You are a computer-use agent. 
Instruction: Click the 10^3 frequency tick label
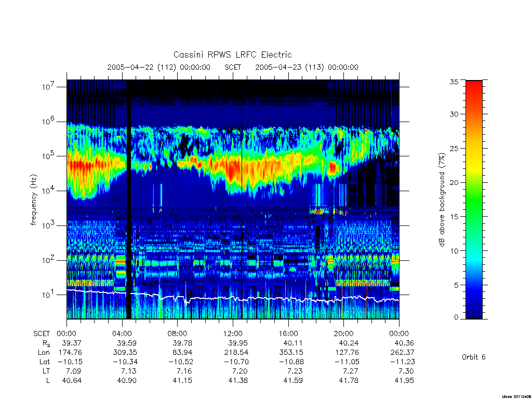coord(48,225)
